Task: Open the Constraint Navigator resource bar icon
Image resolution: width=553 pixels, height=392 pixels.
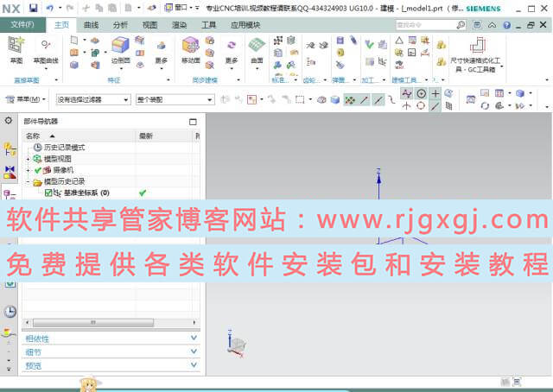Action: click(x=10, y=172)
